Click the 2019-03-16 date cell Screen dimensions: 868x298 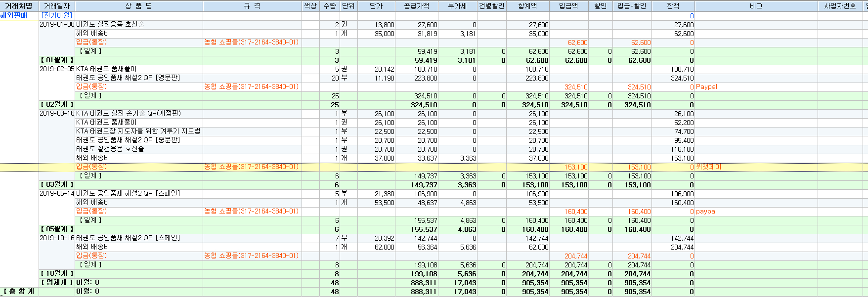pos(57,114)
